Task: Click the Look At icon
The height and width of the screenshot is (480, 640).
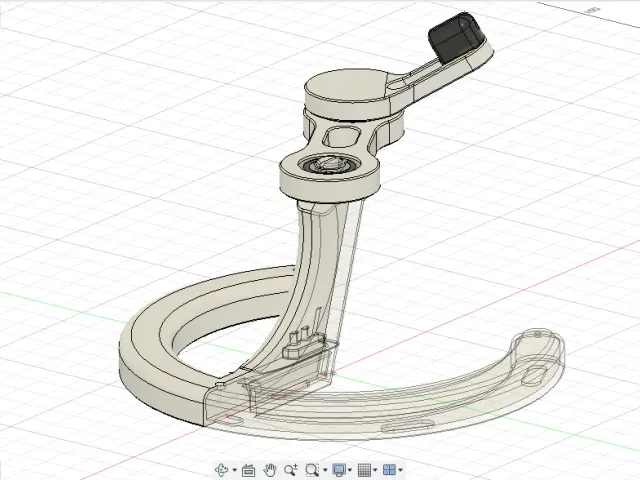Action: [x=249, y=470]
